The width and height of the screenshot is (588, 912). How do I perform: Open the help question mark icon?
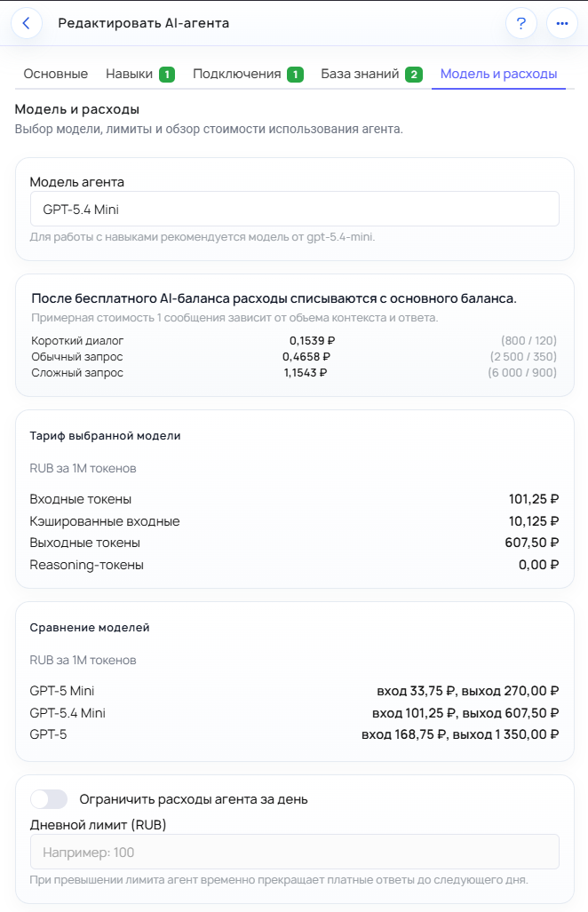pyautogui.click(x=521, y=24)
